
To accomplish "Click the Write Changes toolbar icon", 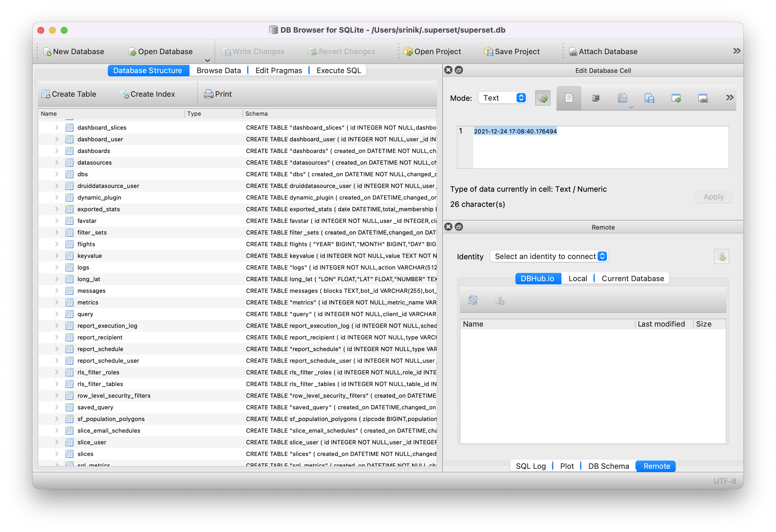I will coord(227,52).
